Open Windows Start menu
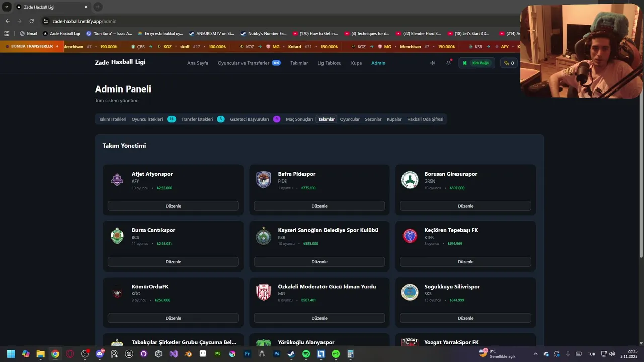The height and width of the screenshot is (362, 644). coord(11,354)
